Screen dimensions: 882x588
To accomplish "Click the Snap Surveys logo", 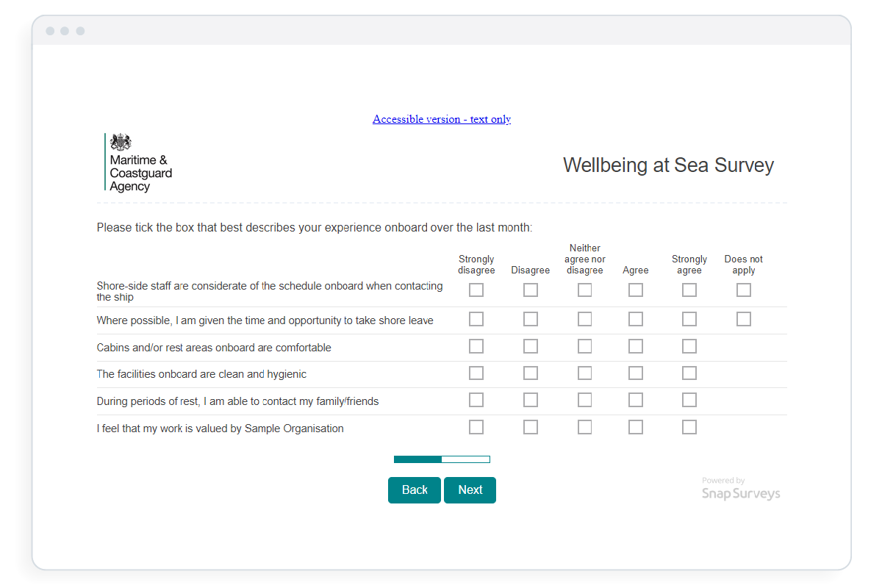I will click(x=740, y=490).
